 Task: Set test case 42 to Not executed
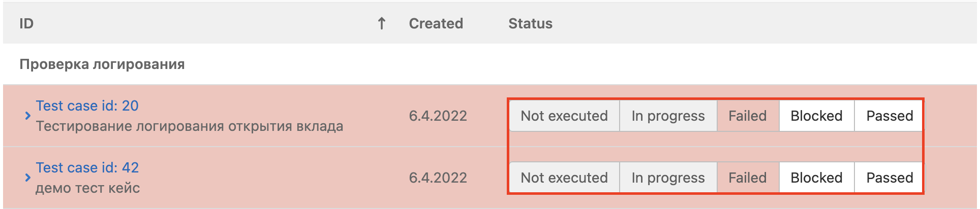564,178
